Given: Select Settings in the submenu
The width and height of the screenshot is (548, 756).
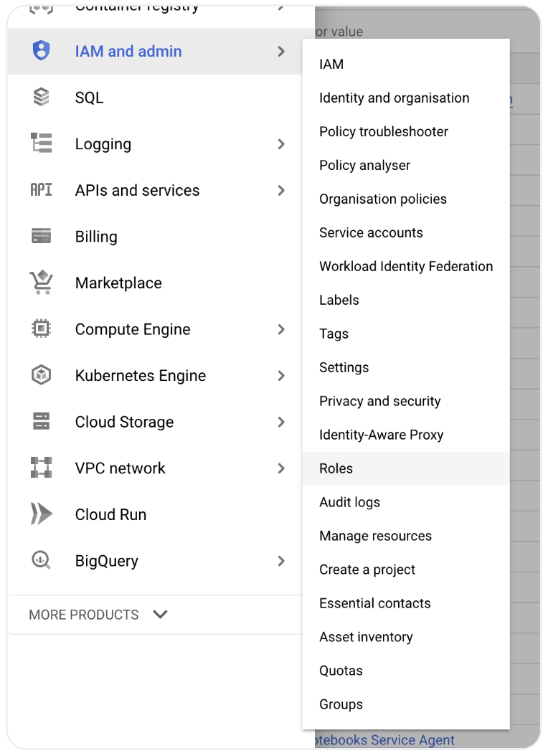Looking at the screenshot, I should (406, 367).
